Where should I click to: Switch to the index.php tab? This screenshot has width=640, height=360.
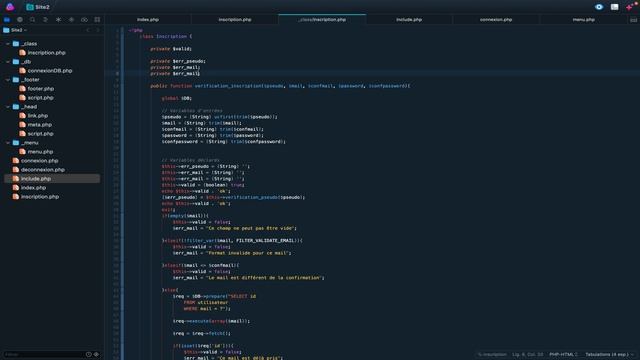[148, 20]
